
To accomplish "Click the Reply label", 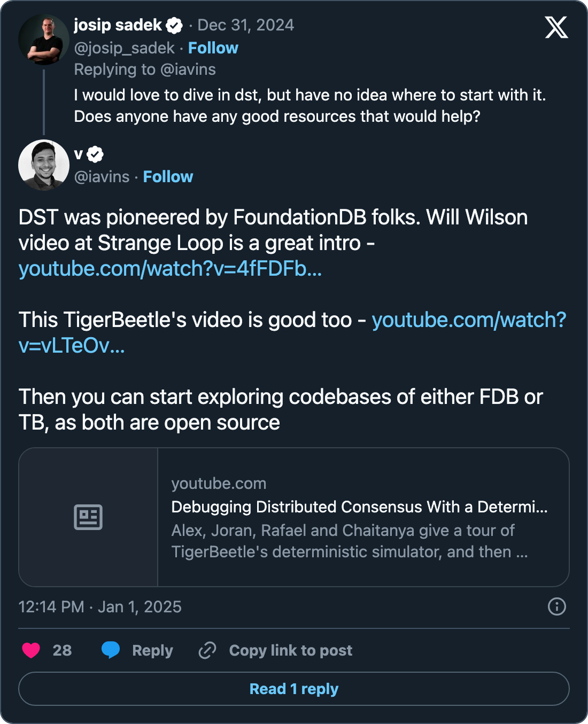I will pyautogui.click(x=152, y=650).
